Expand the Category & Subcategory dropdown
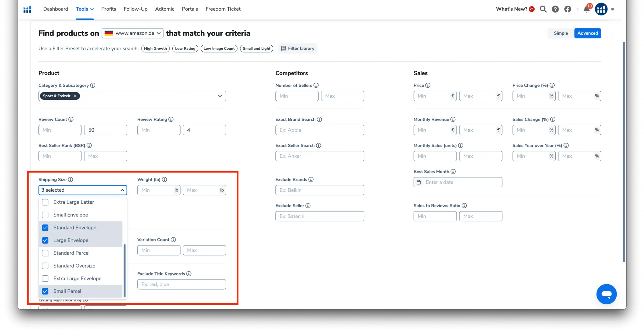 pyautogui.click(x=220, y=96)
